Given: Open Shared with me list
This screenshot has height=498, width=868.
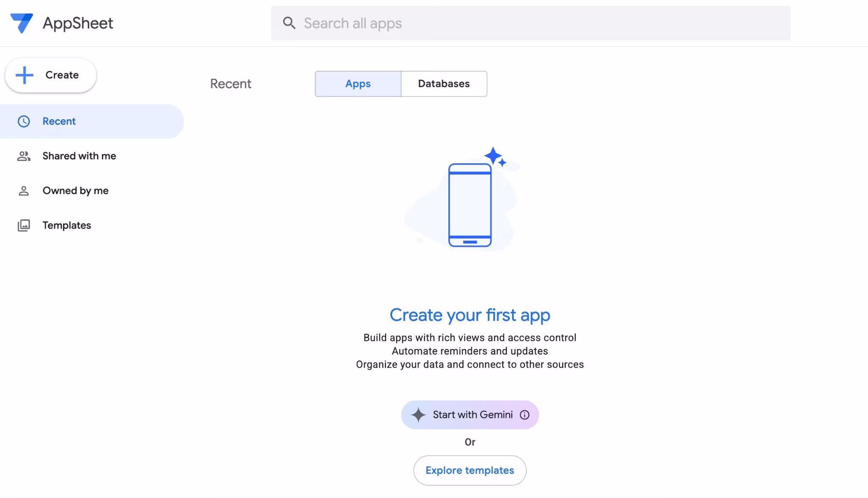Looking at the screenshot, I should [x=92, y=156].
